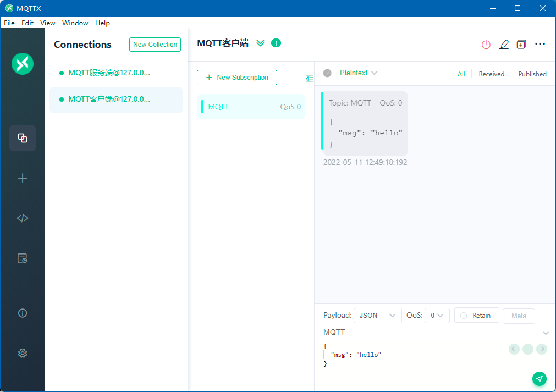This screenshot has width=556, height=392.
Task: Send the message with the green button
Action: [x=540, y=379]
